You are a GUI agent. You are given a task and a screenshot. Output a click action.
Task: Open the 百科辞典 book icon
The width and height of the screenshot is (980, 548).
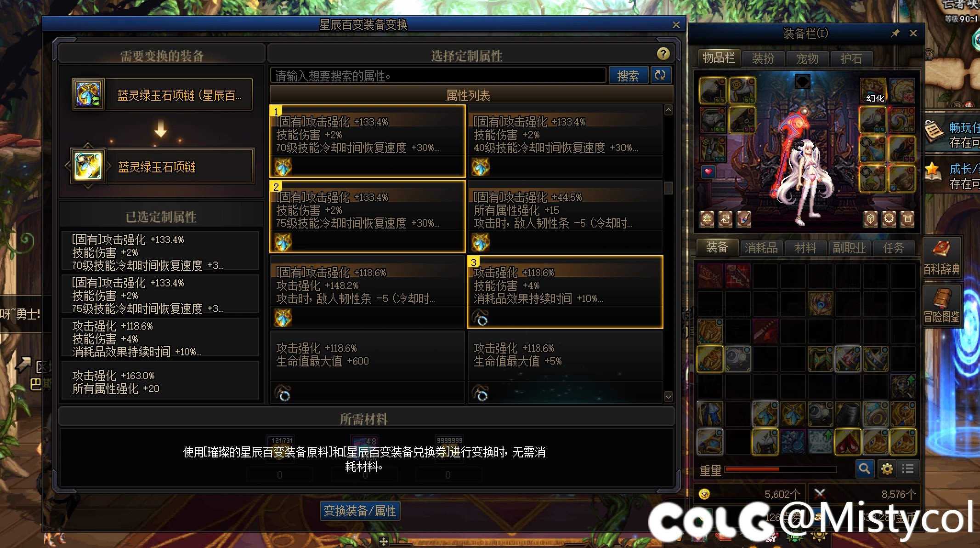pos(941,257)
